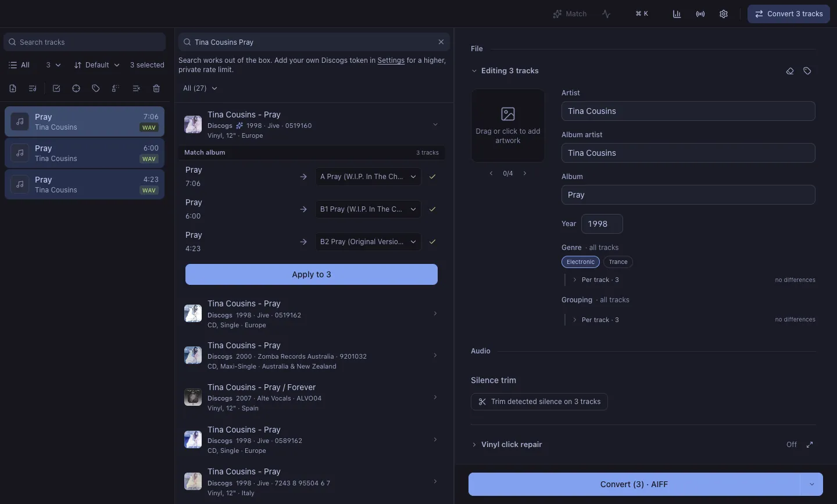This screenshot has height=504, width=837.
Task: Expand Per track · 3 under Grouping
Action: (596, 320)
